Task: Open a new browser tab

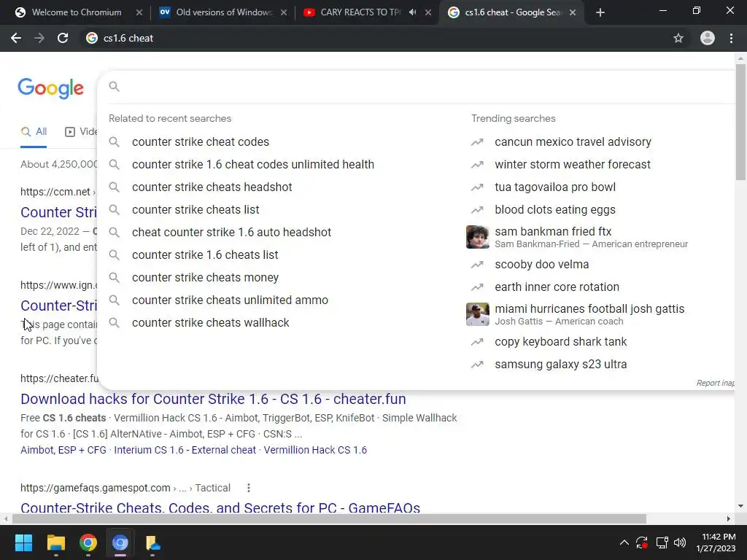Action: [600, 12]
